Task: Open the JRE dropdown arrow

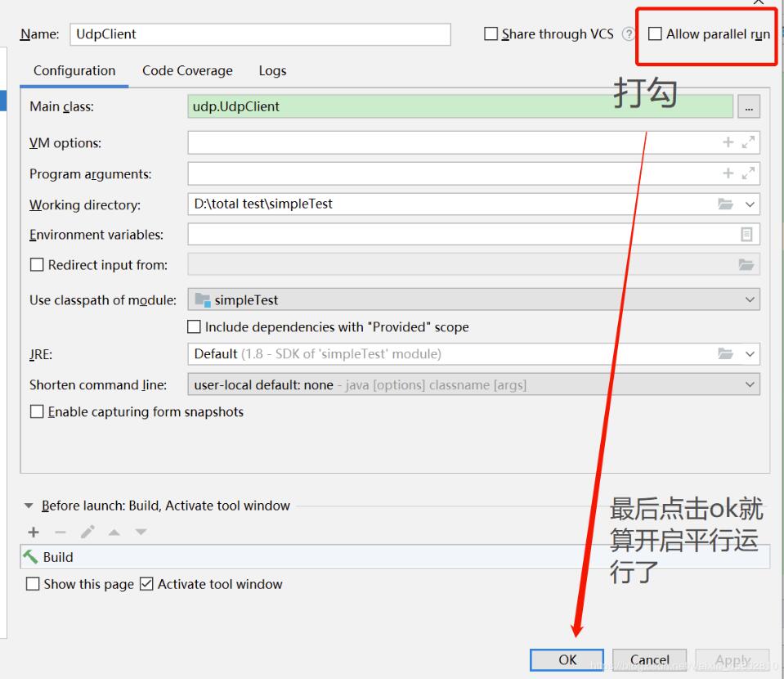Action: 750,353
